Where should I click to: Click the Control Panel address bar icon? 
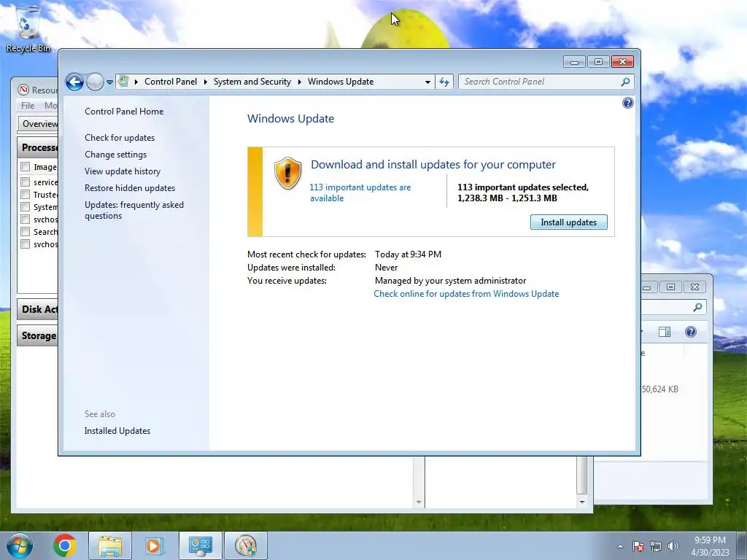point(123,82)
